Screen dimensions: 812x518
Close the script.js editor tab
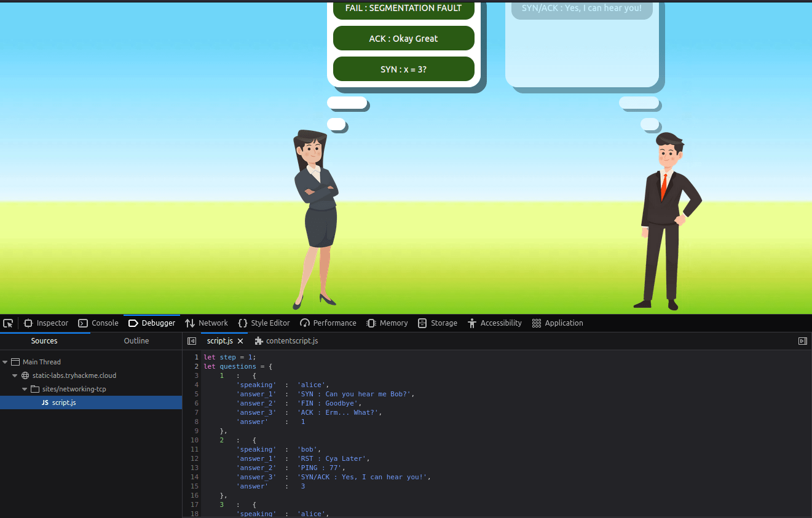point(240,340)
